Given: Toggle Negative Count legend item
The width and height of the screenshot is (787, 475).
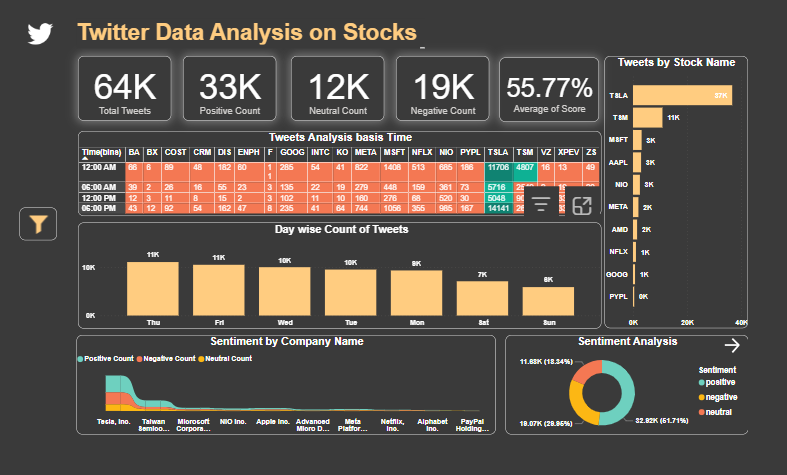Looking at the screenshot, I should pyautogui.click(x=169, y=358).
